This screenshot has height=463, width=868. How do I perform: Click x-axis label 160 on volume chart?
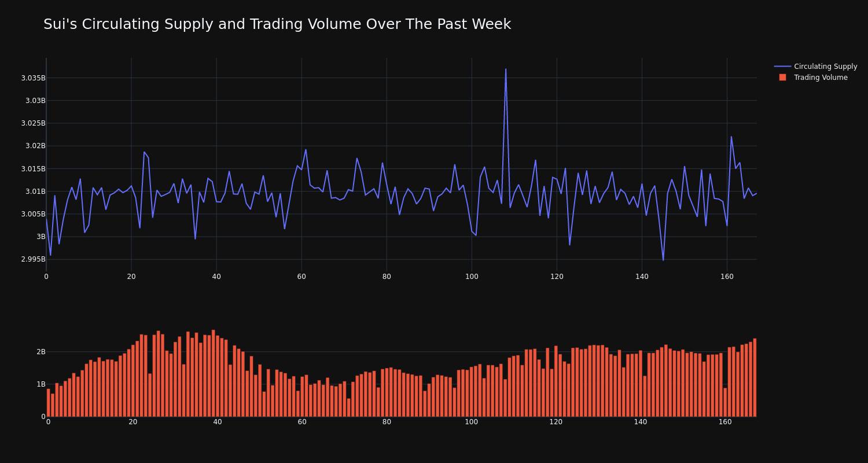725,422
